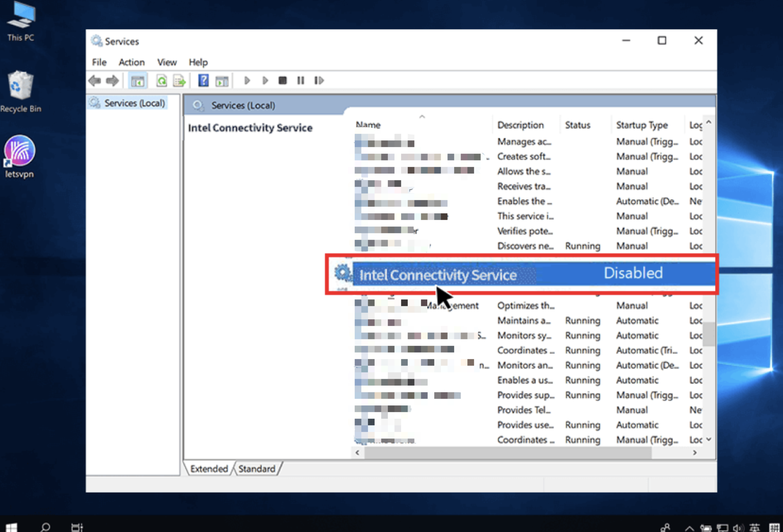Go back with the toolbar Back arrow

click(x=95, y=81)
